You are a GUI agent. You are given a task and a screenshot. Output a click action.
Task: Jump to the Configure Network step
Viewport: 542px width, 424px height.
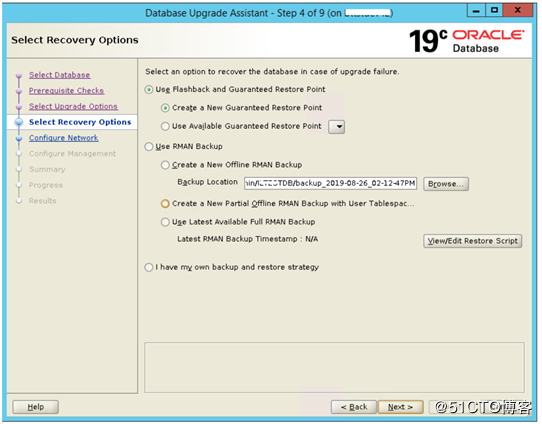click(64, 138)
